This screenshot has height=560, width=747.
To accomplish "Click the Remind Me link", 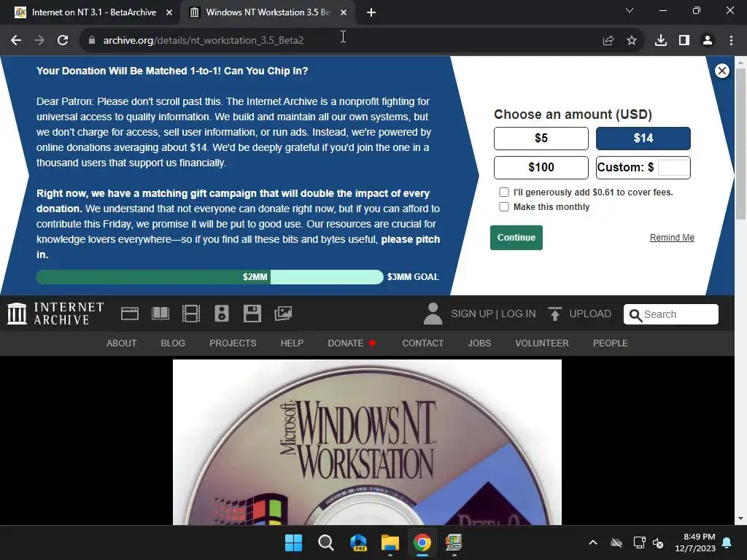I will (672, 238).
